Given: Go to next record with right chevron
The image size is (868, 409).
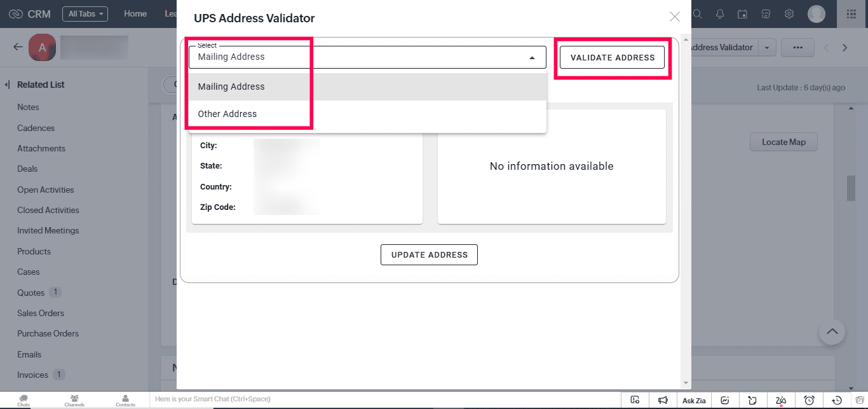Looking at the screenshot, I should click(844, 48).
